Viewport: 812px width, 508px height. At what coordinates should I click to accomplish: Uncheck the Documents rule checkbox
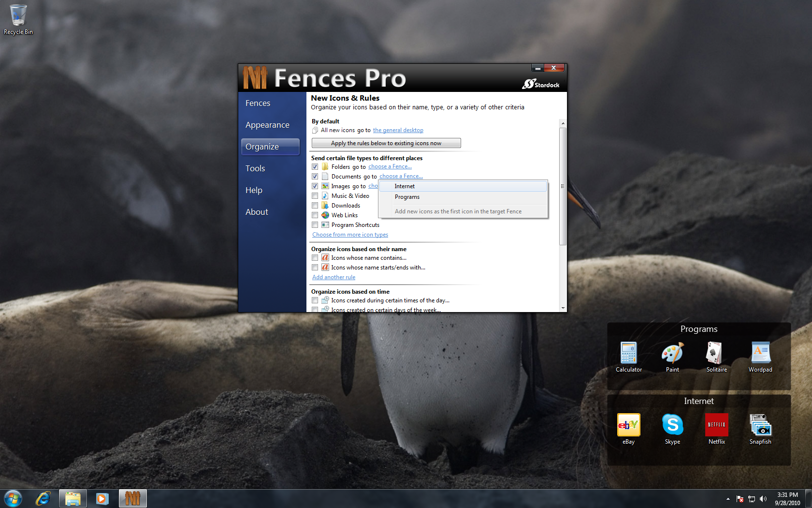pyautogui.click(x=315, y=177)
